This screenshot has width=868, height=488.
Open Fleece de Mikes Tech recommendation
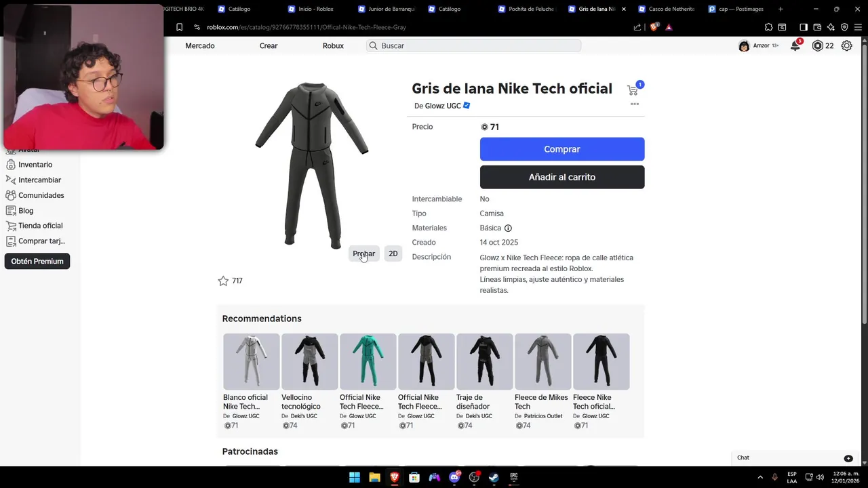tap(542, 381)
